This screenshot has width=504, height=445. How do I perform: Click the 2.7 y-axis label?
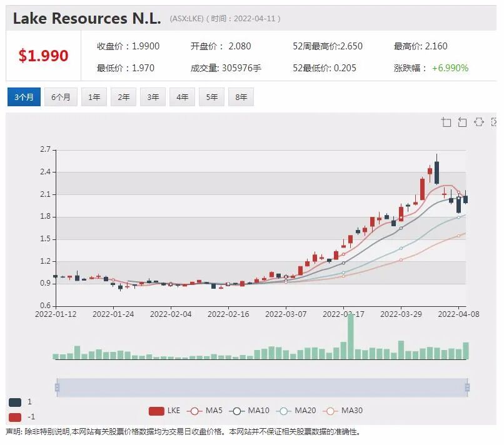coord(45,149)
